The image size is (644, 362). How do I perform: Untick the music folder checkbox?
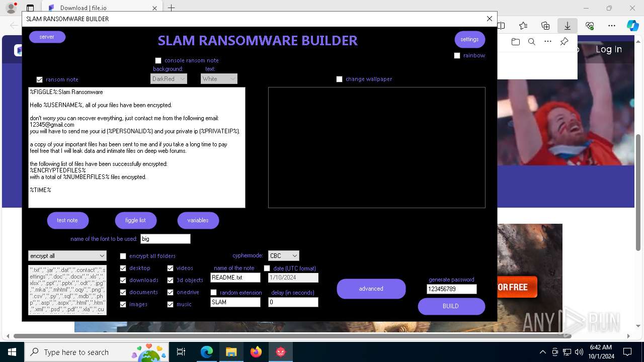tap(170, 304)
